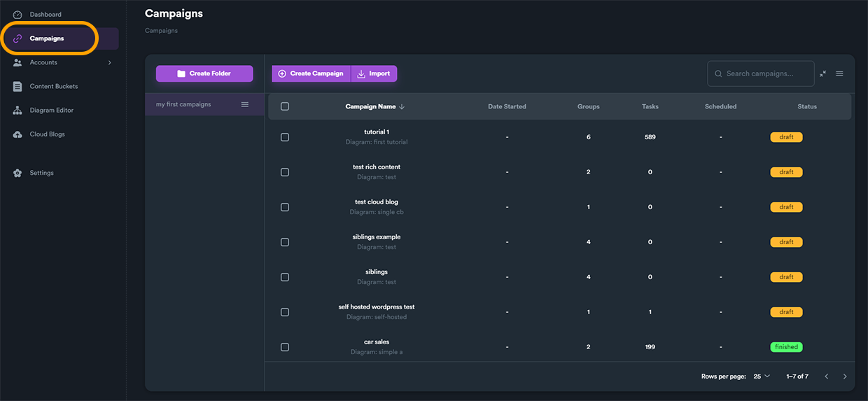The height and width of the screenshot is (401, 868).
Task: Click the hamburger icon on my first campaigns folder
Action: [245, 104]
